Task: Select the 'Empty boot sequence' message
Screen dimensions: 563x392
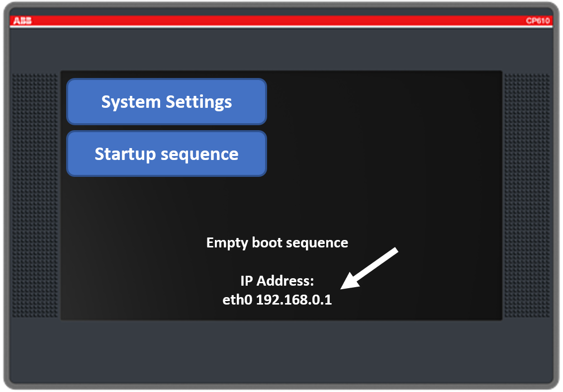Action: tap(277, 243)
